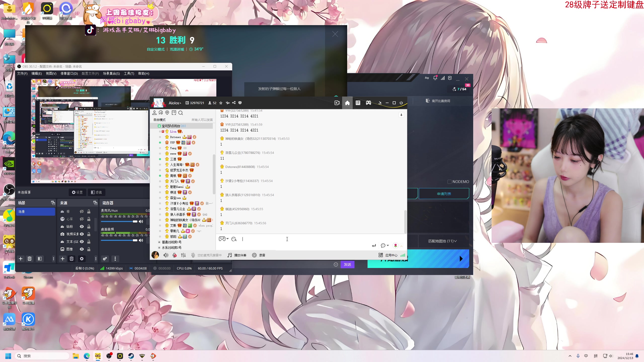The image size is (644, 362).
Task: Mute the 桌面音频 channel in OBS mixer
Action: pyautogui.click(x=141, y=240)
